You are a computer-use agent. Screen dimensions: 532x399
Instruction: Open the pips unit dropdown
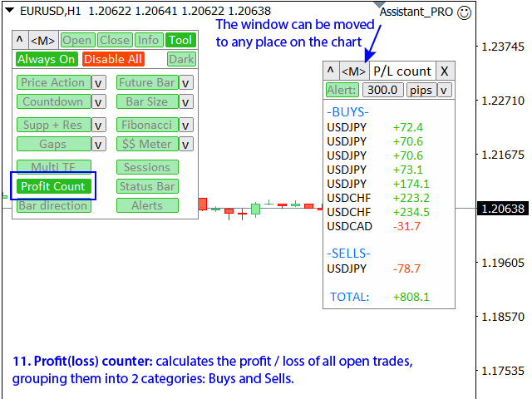pos(444,90)
